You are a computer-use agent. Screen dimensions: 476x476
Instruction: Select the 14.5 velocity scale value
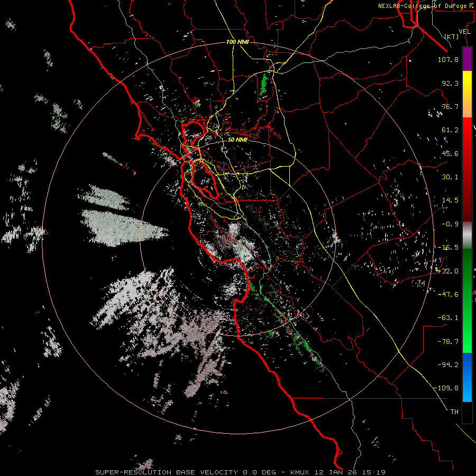tap(450, 200)
